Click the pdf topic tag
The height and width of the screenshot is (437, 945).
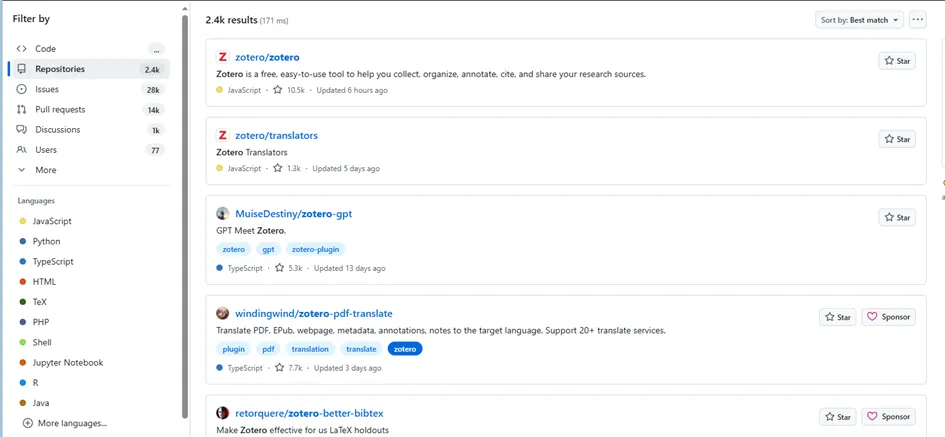268,349
